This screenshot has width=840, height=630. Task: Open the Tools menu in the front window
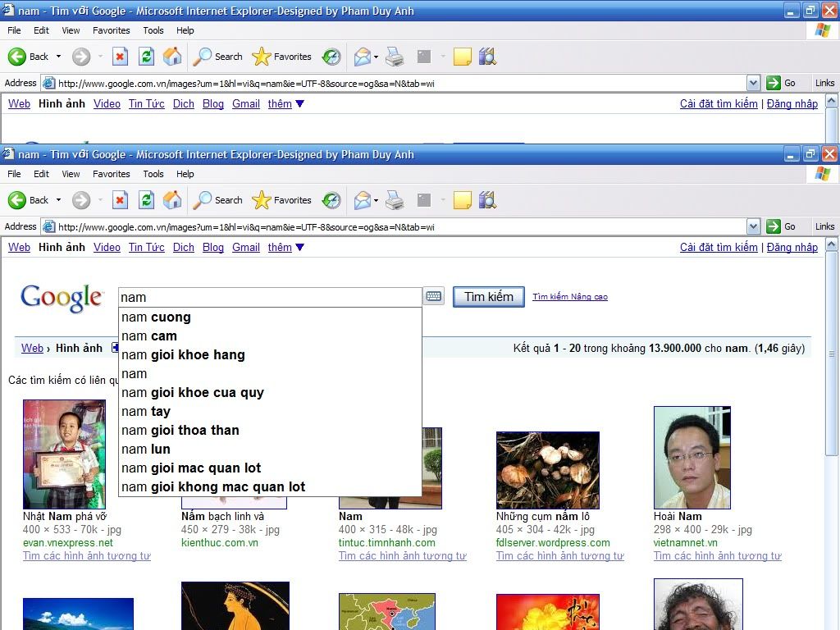pyautogui.click(x=153, y=174)
